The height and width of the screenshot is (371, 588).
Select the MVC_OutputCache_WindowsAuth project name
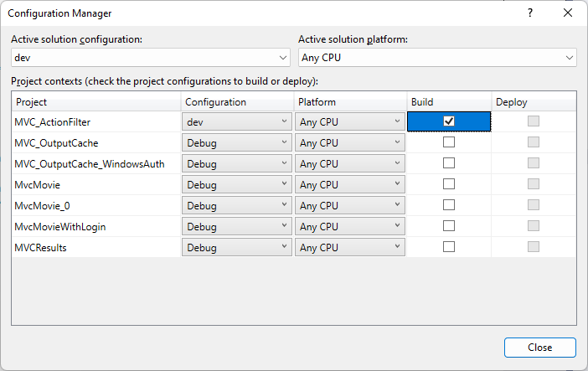click(90, 164)
